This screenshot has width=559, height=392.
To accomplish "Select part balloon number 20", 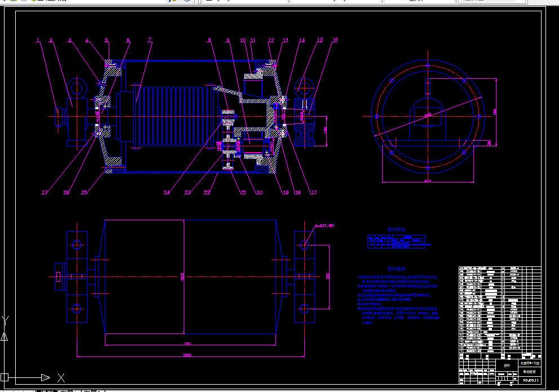I will click(259, 193).
